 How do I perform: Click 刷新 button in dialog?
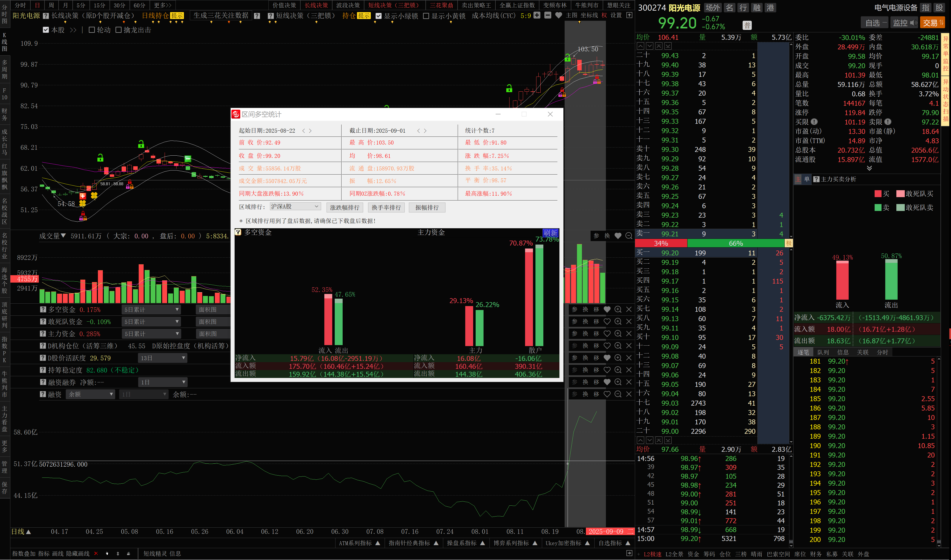click(x=550, y=233)
